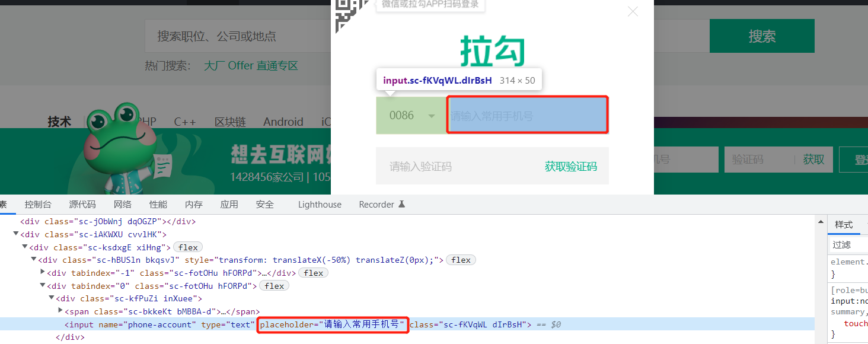Expand the sc-bkkeKt bMBBA-d span node
Image resolution: width=868 pixels, height=344 pixels.
60,311
